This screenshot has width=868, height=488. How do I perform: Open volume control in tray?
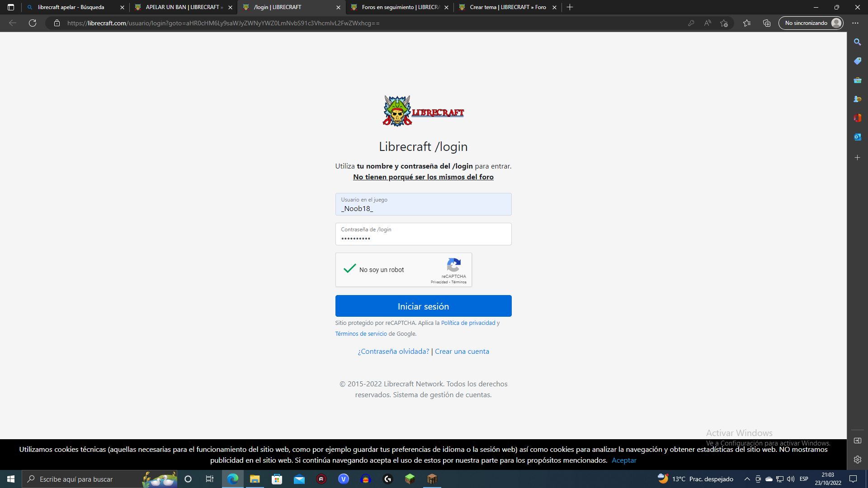[791, 479]
